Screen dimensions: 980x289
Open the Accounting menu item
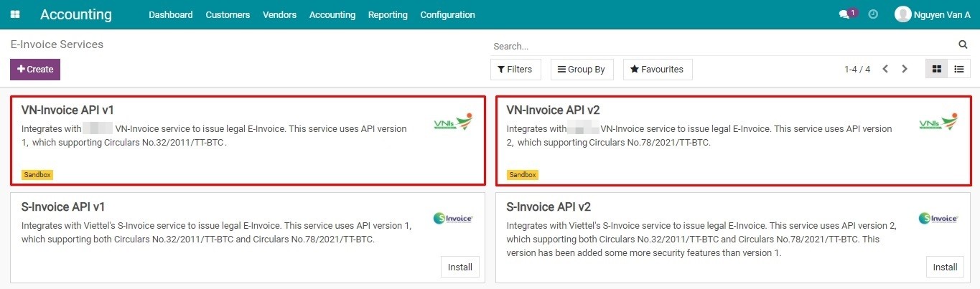click(x=332, y=14)
